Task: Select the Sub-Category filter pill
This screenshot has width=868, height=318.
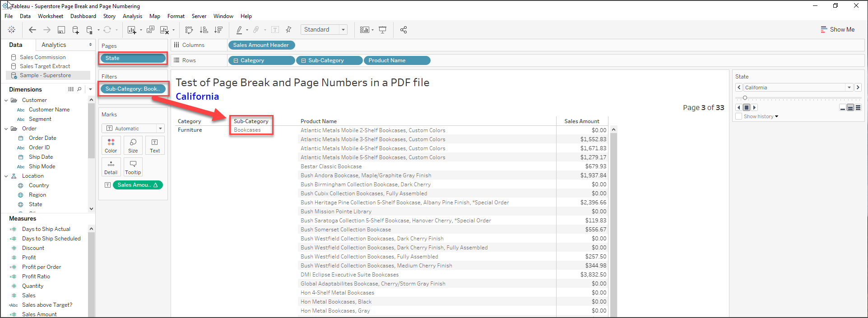Action: 133,89
